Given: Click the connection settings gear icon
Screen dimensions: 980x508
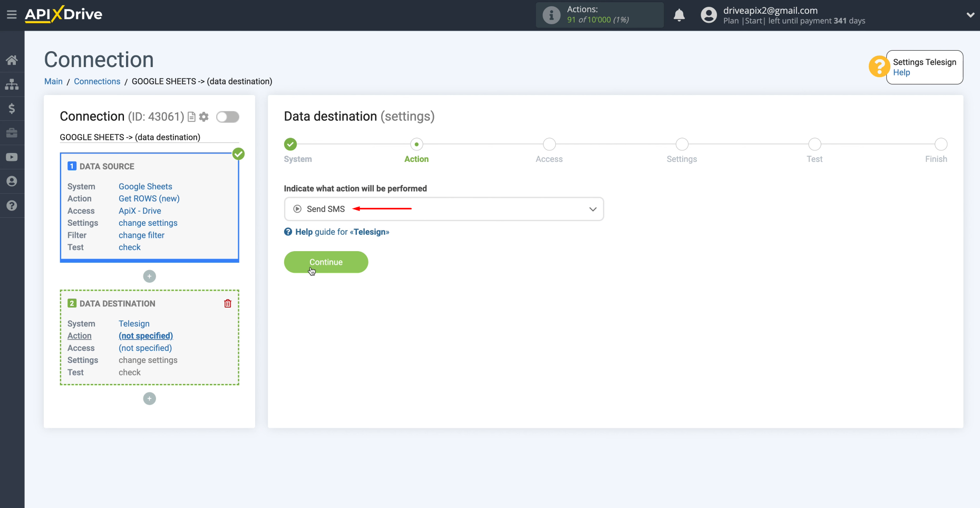Looking at the screenshot, I should tap(204, 117).
